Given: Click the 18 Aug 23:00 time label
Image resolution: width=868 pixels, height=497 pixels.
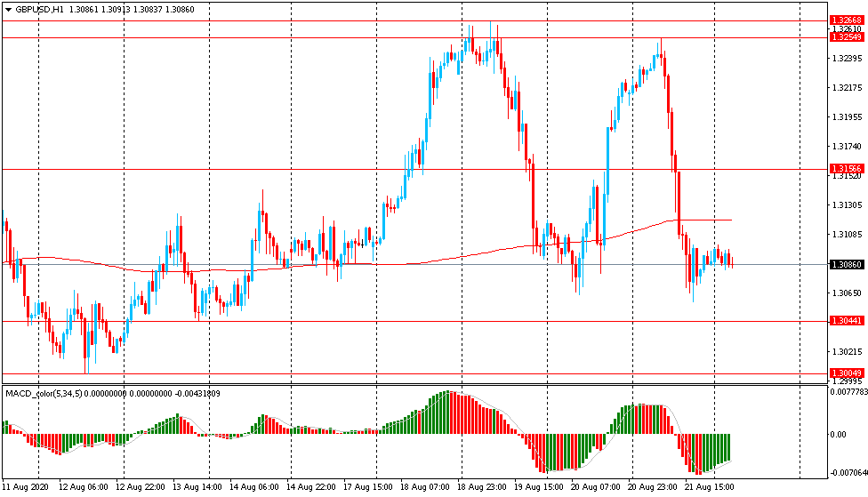Looking at the screenshot, I should (482, 487).
